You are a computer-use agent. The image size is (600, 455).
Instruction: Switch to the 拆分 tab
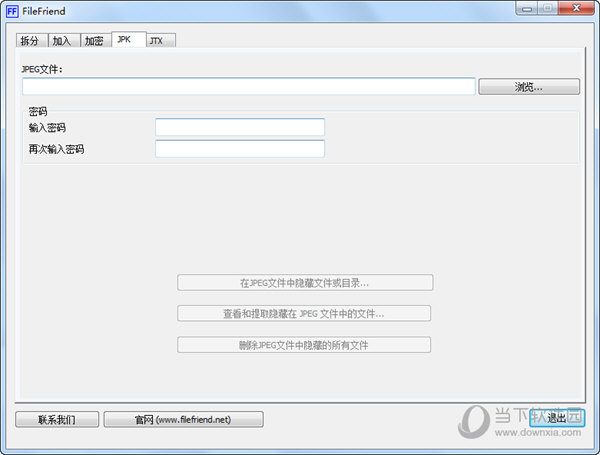click(x=32, y=41)
